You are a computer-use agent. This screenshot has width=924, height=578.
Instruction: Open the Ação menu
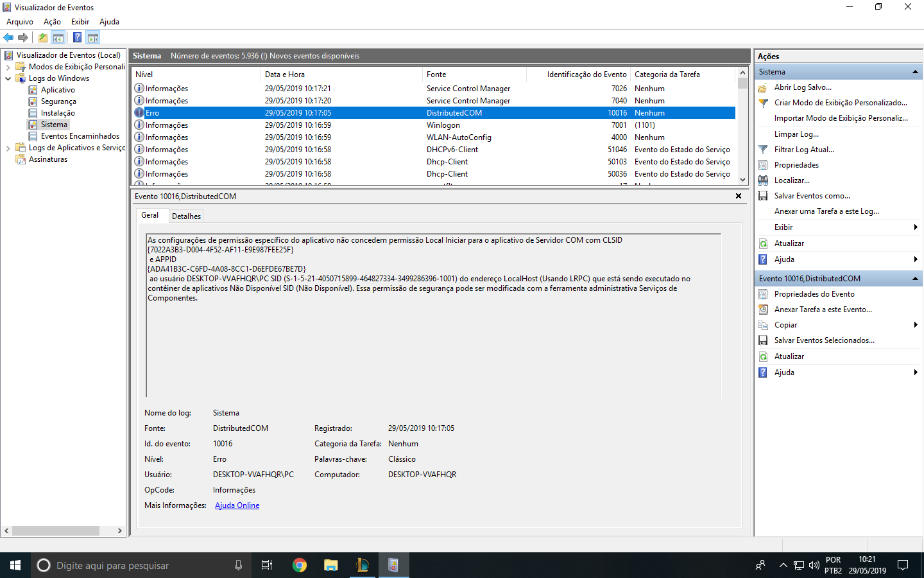coord(52,22)
